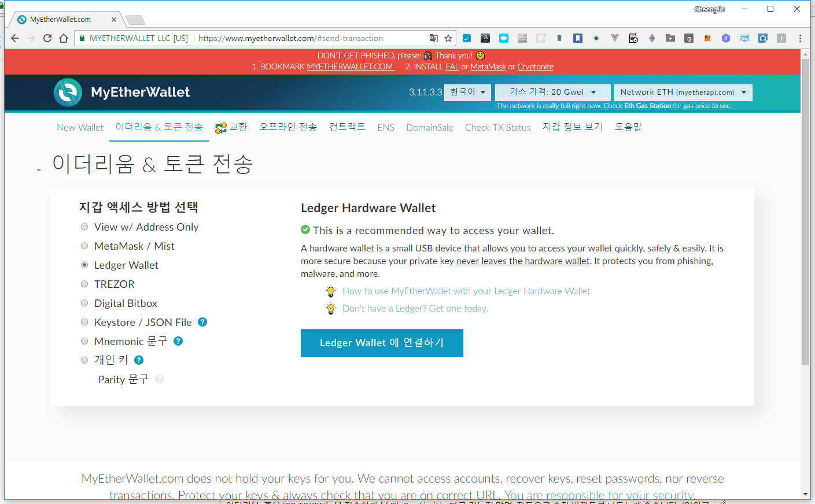The image size is (815, 504).
Task: Open the MetaMask fox extension icon
Action: click(x=707, y=38)
